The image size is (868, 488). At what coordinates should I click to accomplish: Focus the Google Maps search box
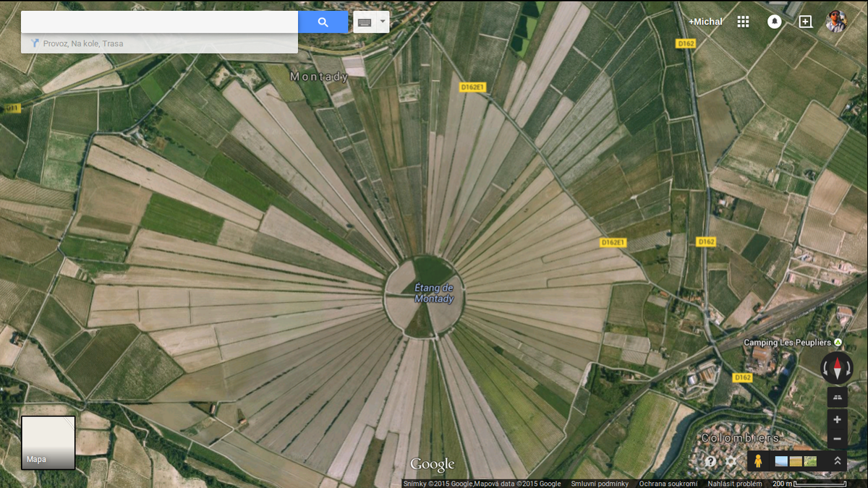tap(159, 22)
